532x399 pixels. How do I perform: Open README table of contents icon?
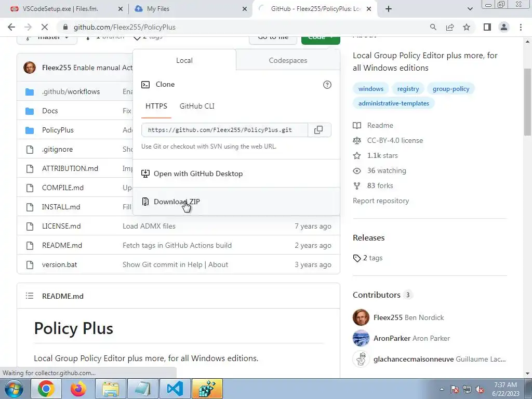(x=30, y=296)
